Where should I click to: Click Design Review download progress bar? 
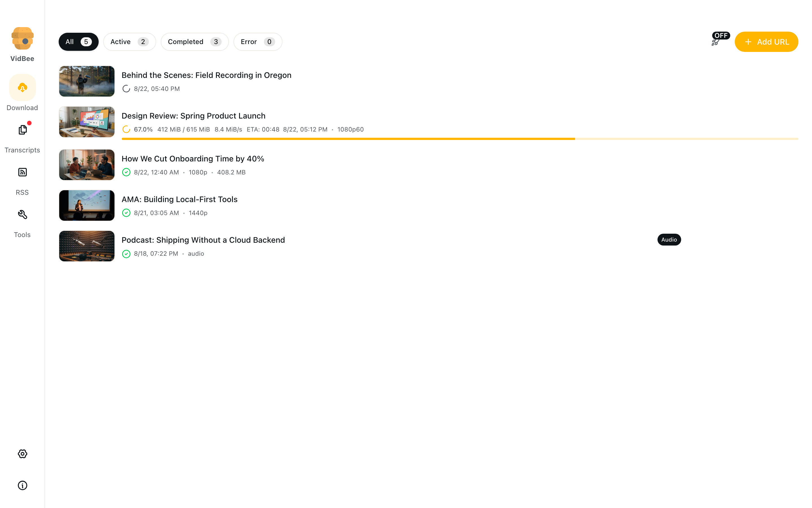460,139
